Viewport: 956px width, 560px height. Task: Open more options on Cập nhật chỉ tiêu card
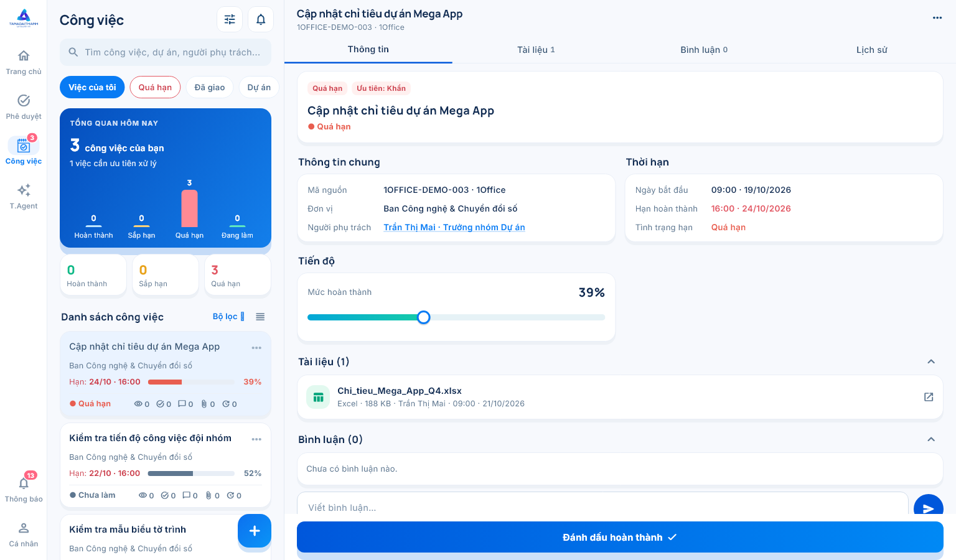[x=256, y=348]
